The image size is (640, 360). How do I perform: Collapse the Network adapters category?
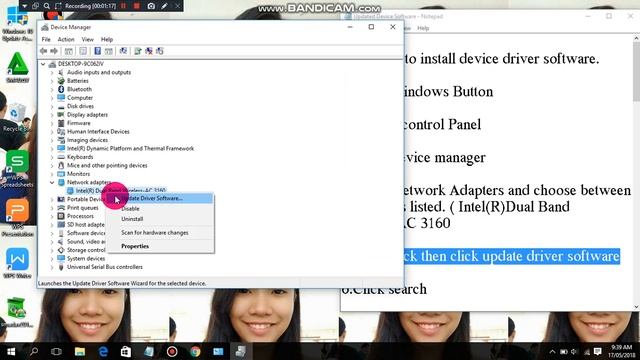52,182
